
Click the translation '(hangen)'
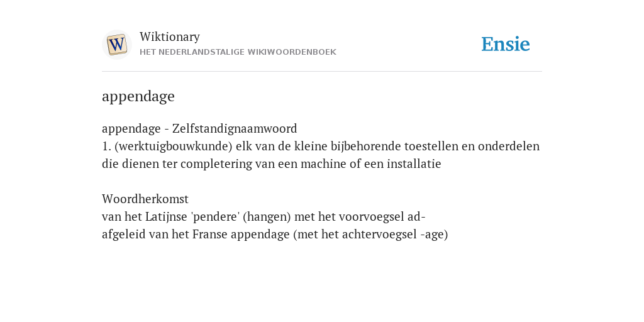(x=267, y=217)
